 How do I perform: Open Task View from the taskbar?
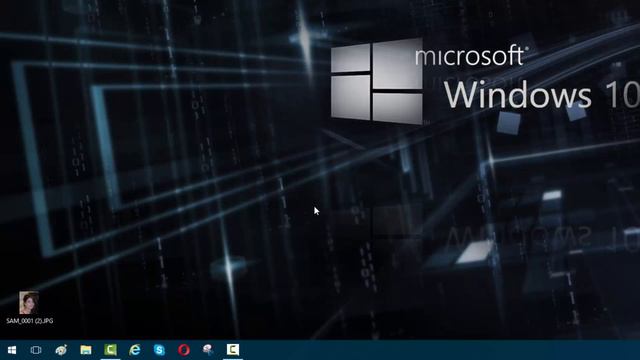click(x=36, y=350)
